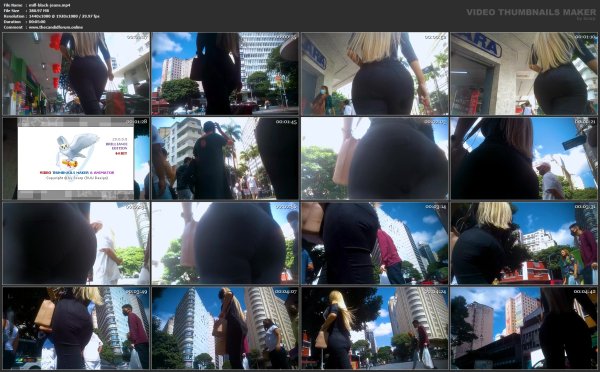Choose the frame marked 00:03:49
The height and width of the screenshot is (372, 600).
click(76, 328)
